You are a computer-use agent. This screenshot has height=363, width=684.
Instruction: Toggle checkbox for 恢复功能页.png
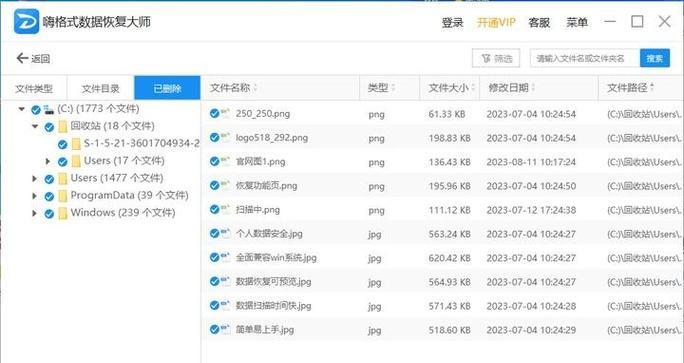click(214, 185)
